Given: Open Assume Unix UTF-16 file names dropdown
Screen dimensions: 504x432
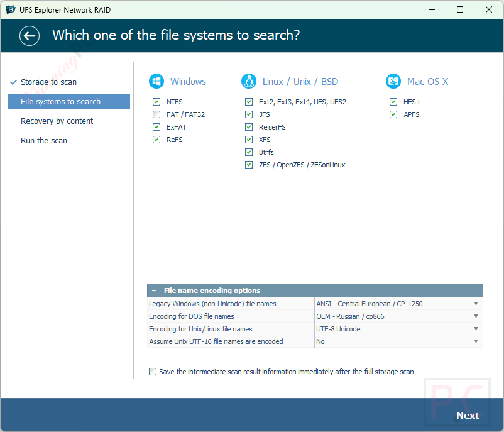Looking at the screenshot, I should click(x=398, y=341).
